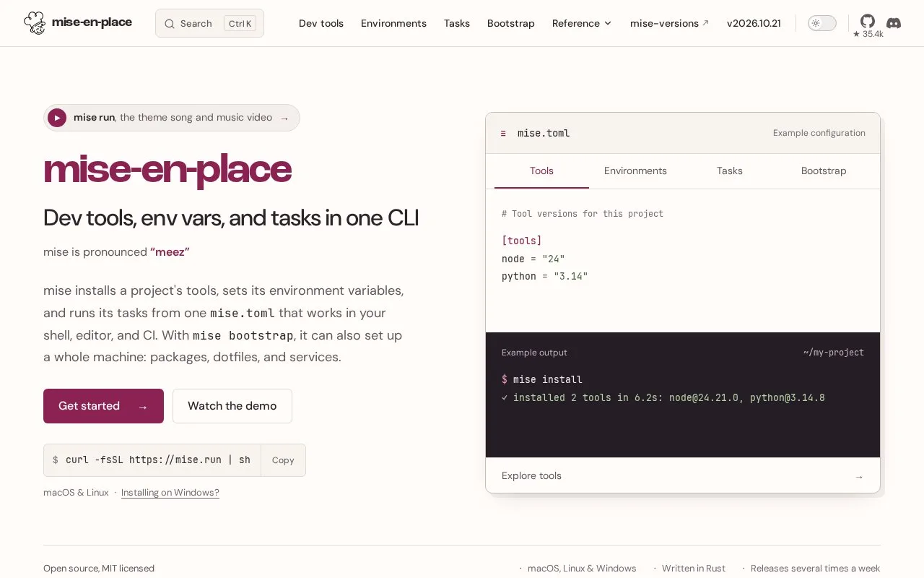Click the arrow beside Explore tools
924x578 pixels.
point(859,476)
